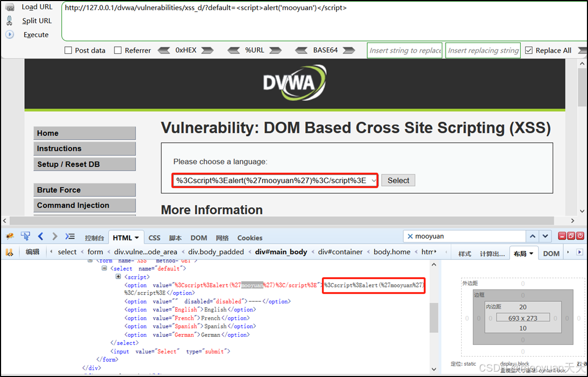The image size is (588, 377).
Task: Enable the Referrer checkbox
Action: (x=118, y=50)
